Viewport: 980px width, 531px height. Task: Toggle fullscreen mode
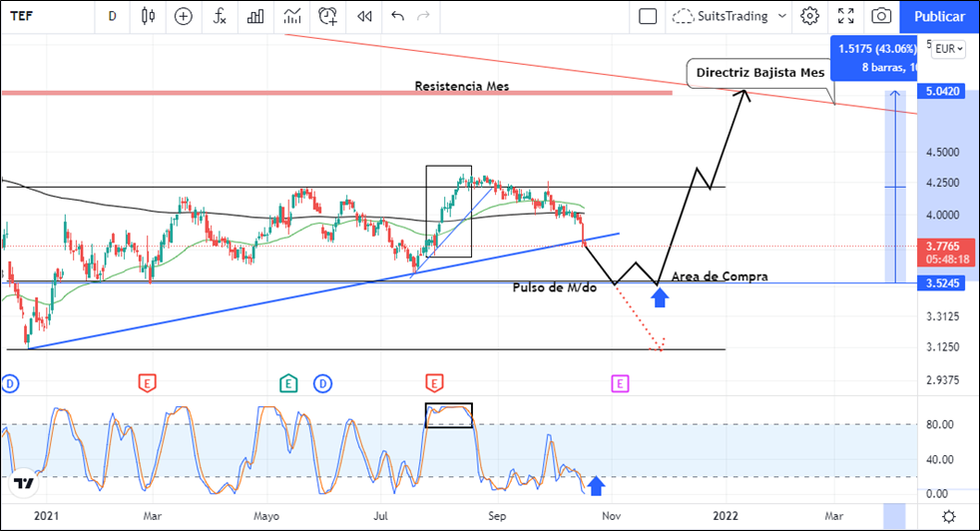[x=845, y=16]
